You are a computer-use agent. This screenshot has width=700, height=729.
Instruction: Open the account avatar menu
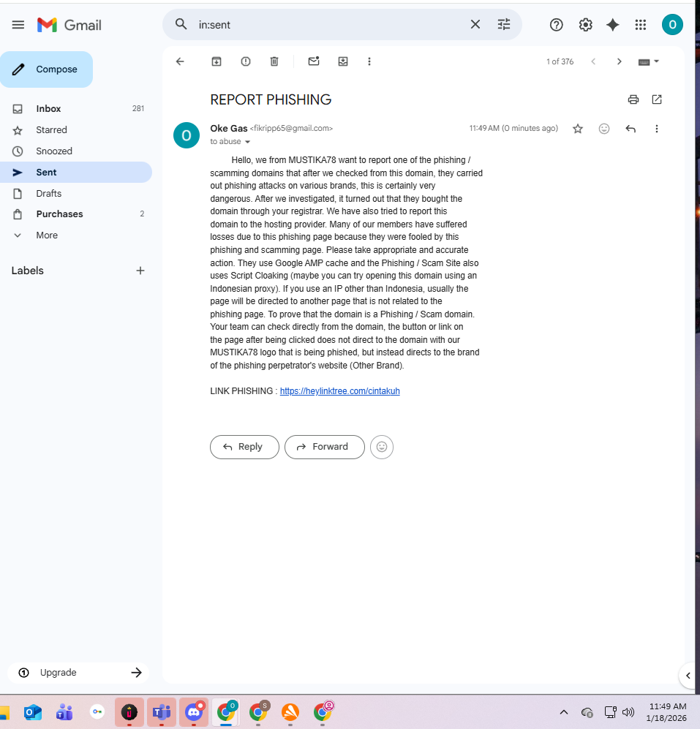(x=672, y=25)
